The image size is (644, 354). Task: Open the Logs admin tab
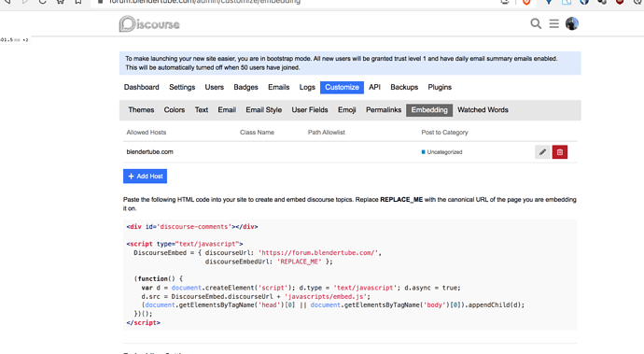(x=307, y=87)
